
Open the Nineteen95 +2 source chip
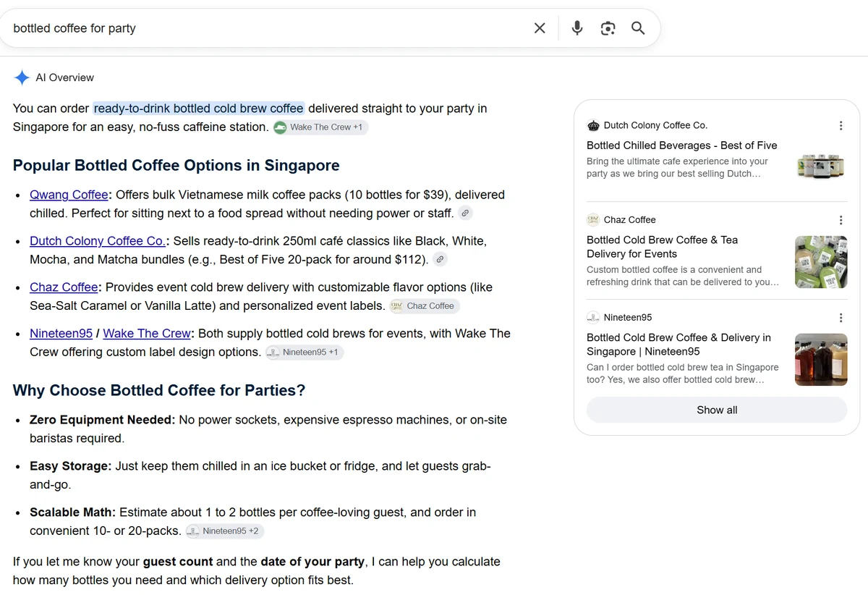(x=225, y=531)
